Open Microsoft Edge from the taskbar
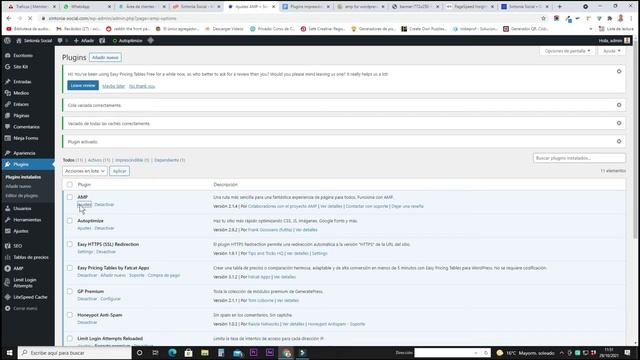Screen dimensions: 640x360 (172, 353)
